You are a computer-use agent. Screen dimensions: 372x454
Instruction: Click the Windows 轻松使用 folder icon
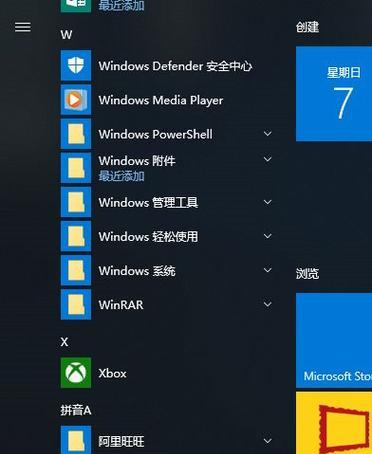(76, 236)
